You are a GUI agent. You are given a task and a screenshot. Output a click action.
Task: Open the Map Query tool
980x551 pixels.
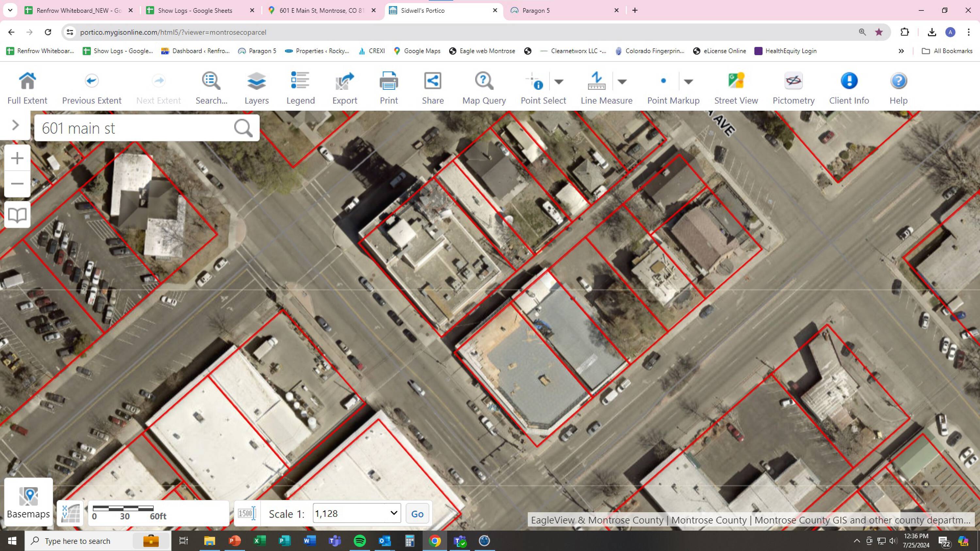click(x=483, y=88)
